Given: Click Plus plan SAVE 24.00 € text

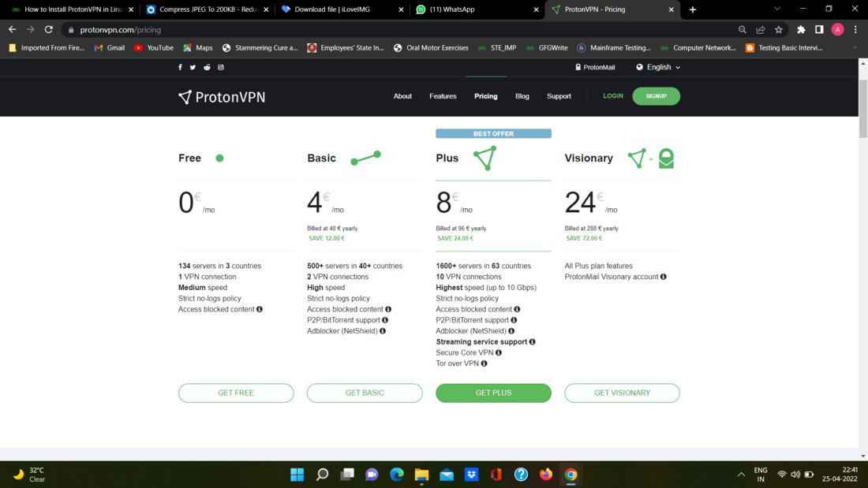Looking at the screenshot, I should [x=455, y=238].
